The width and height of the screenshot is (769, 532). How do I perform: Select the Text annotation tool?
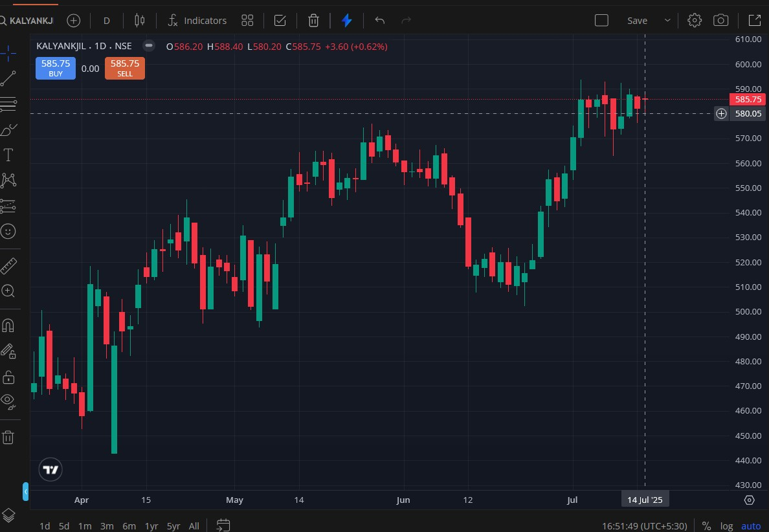[8, 155]
